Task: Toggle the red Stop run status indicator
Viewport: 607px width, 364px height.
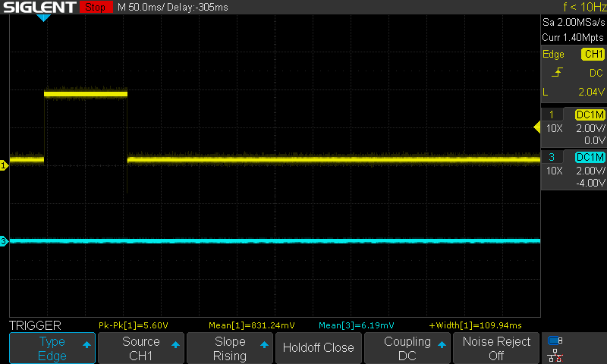Action: tap(95, 8)
